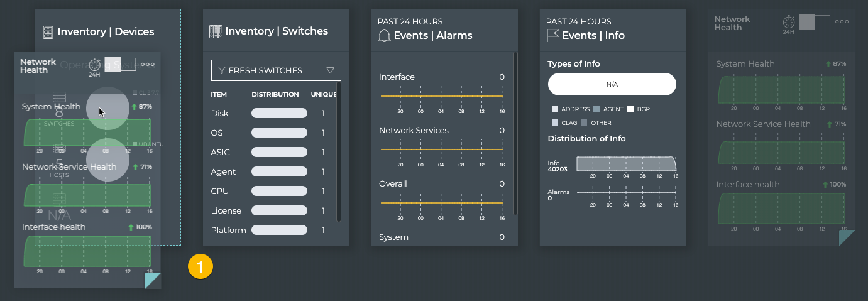Click the 24H clock icon on dragged Network Health card
This screenshot has width=868, height=304.
coord(95,64)
